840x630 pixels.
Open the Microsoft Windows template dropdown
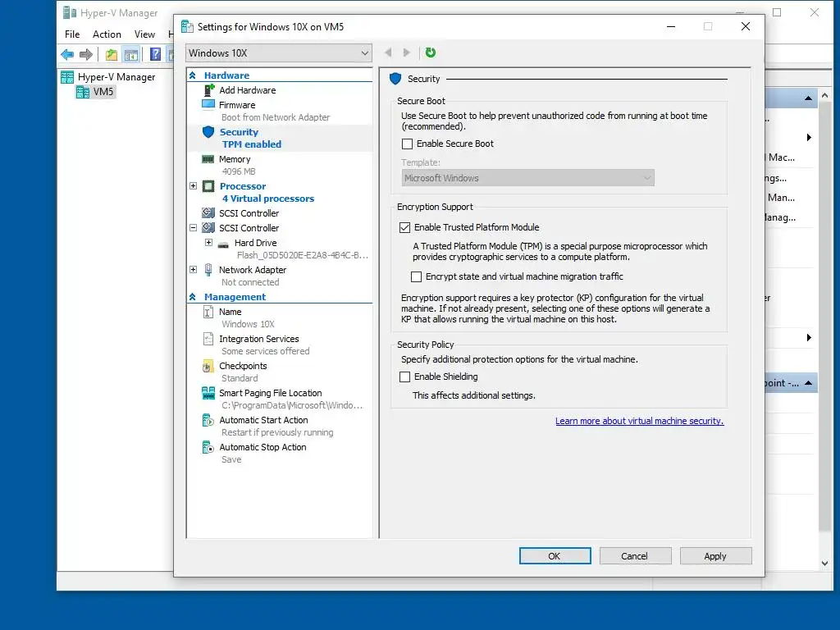pyautogui.click(x=527, y=178)
